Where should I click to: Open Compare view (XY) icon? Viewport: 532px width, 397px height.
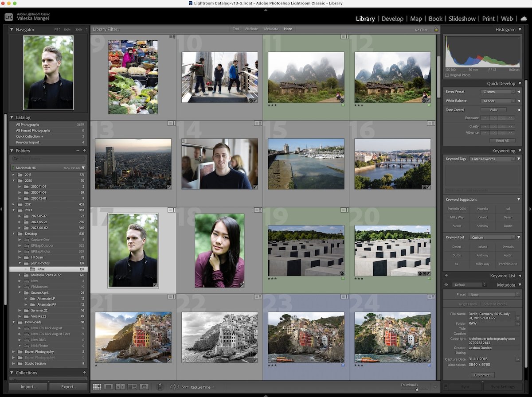(120, 387)
